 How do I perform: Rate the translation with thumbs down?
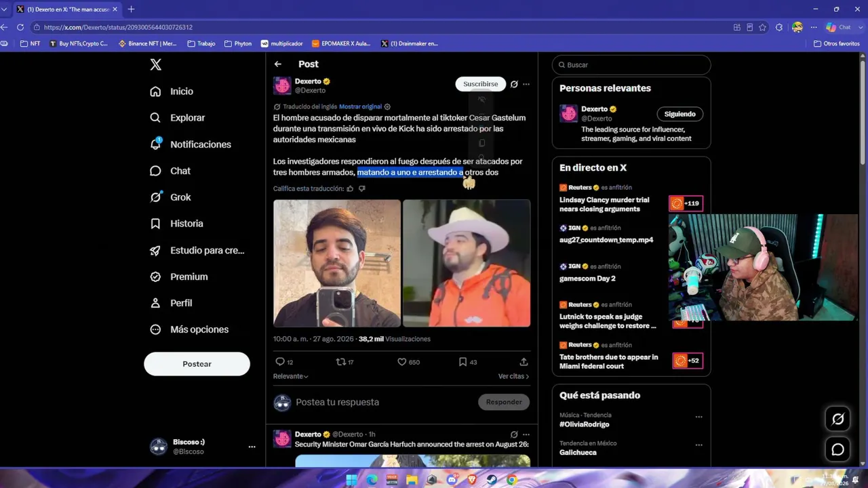[x=361, y=188]
